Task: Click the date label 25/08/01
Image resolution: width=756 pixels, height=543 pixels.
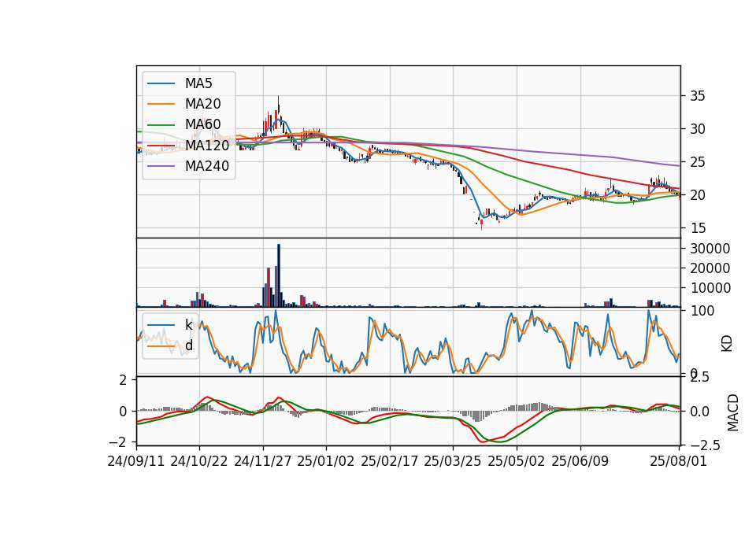Action: tap(678, 461)
